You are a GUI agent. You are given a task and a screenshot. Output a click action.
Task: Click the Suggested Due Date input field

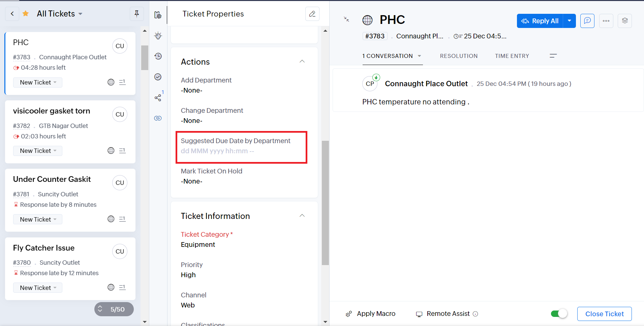point(217,151)
